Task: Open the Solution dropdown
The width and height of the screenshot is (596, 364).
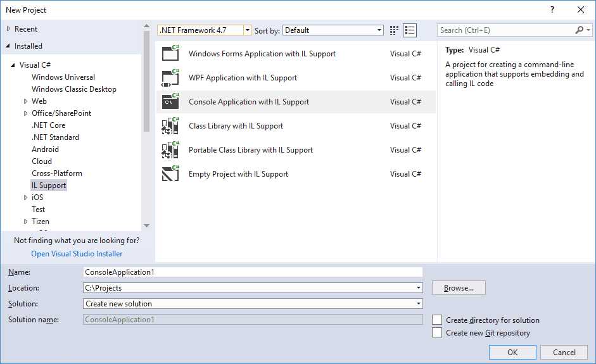Action: point(419,304)
